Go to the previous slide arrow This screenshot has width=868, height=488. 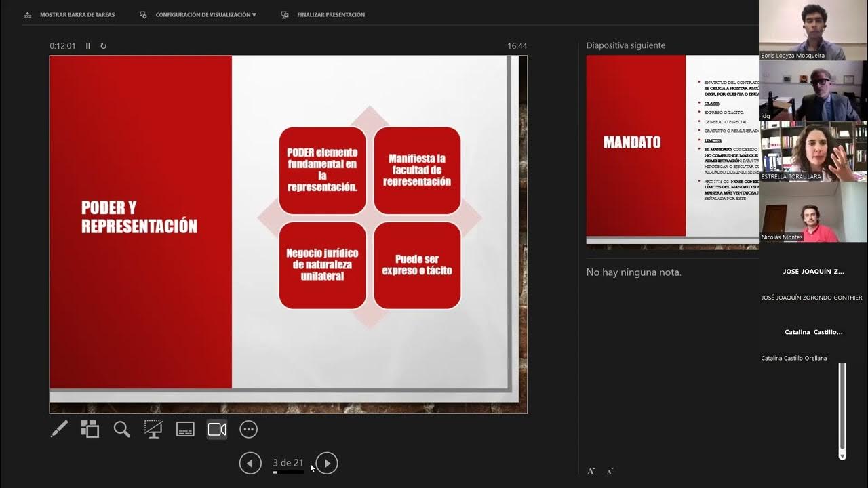(x=250, y=464)
